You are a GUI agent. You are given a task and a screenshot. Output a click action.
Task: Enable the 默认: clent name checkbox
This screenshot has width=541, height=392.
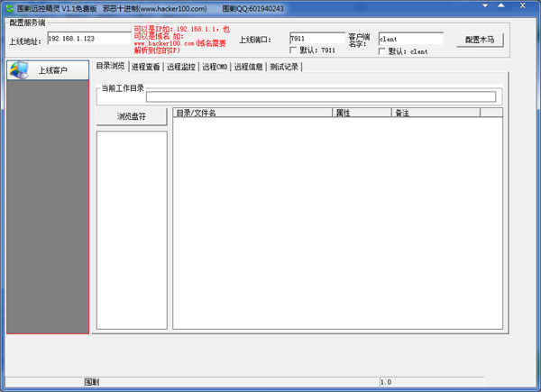[x=382, y=51]
